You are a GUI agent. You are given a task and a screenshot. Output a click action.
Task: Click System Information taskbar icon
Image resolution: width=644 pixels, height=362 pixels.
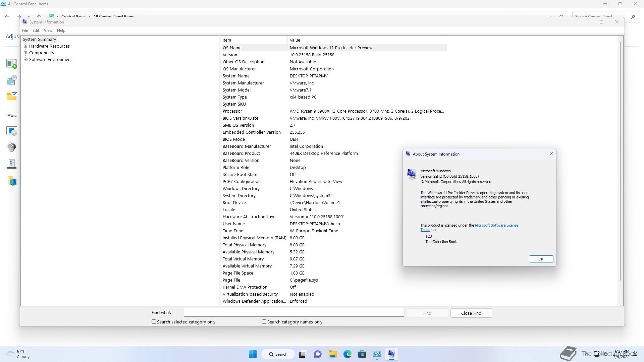[x=391, y=354]
